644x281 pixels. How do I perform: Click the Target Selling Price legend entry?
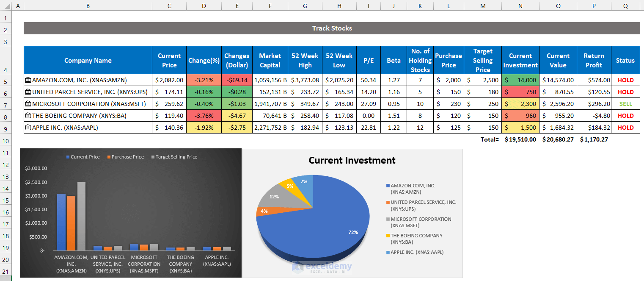(174, 157)
